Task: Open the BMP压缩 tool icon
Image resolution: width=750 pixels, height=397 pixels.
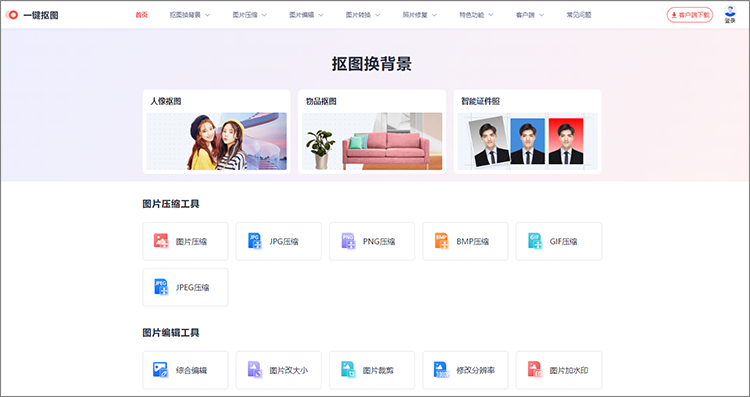Action: (x=441, y=241)
